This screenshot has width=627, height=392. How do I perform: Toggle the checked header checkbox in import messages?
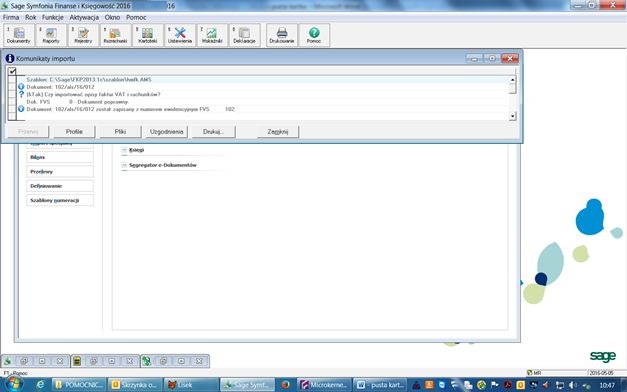(12, 71)
